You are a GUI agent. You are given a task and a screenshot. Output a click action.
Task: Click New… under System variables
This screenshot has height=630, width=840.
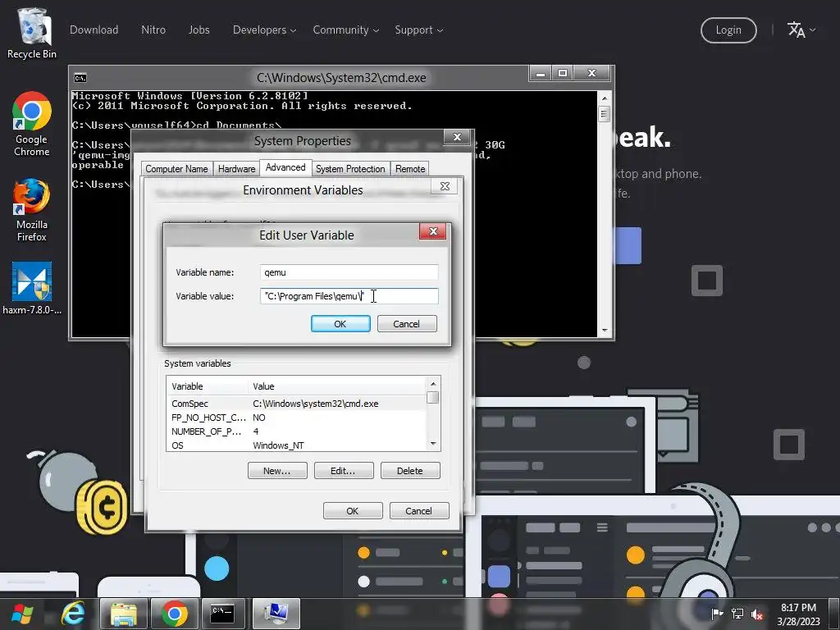tap(277, 470)
